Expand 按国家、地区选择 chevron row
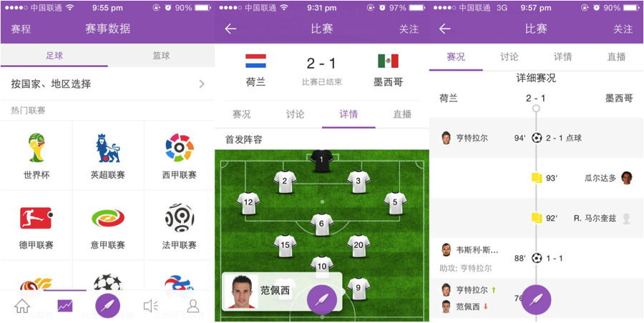644x323 pixels. (x=107, y=84)
